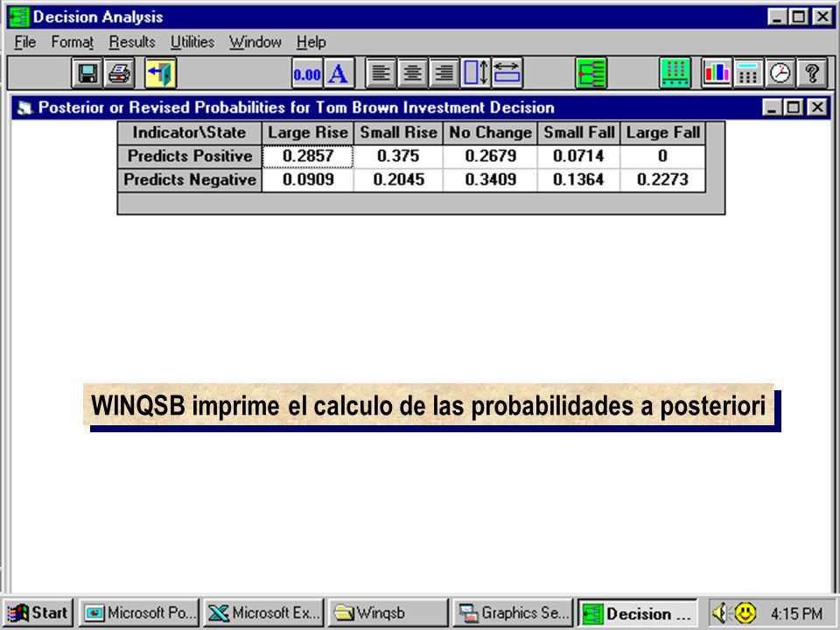
Task: Click the Decision taskbar button
Action: pyautogui.click(x=637, y=612)
